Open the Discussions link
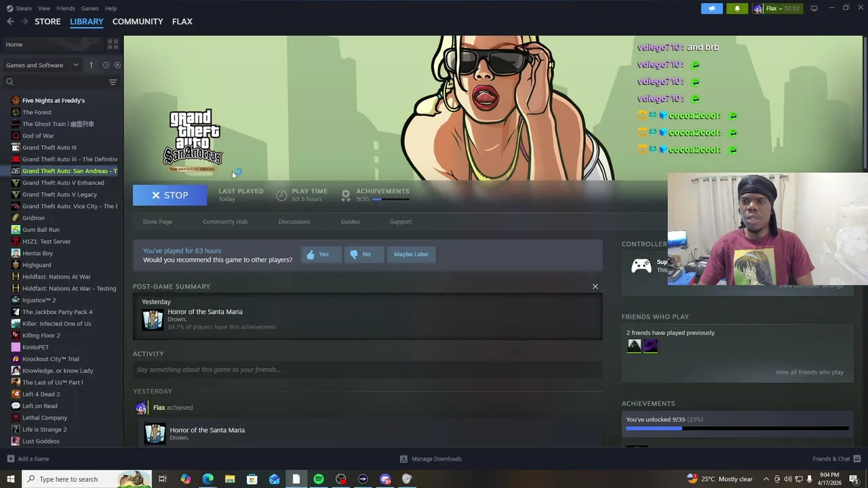This screenshot has height=488, width=868. [294, 222]
